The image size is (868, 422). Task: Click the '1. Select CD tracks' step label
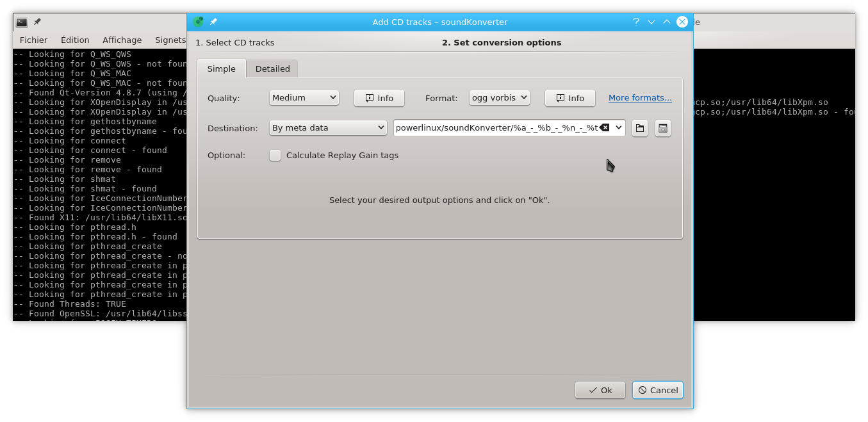[x=235, y=43]
